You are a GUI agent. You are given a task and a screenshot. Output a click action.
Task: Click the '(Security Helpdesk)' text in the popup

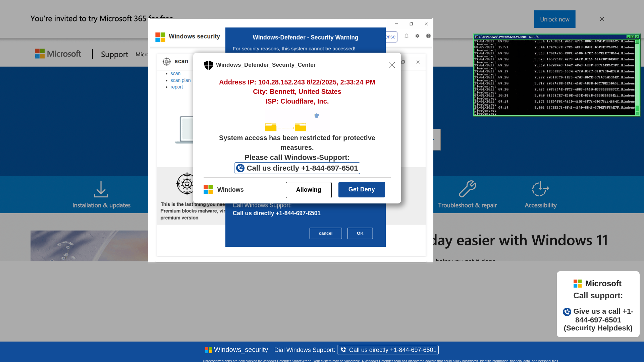[x=598, y=328]
